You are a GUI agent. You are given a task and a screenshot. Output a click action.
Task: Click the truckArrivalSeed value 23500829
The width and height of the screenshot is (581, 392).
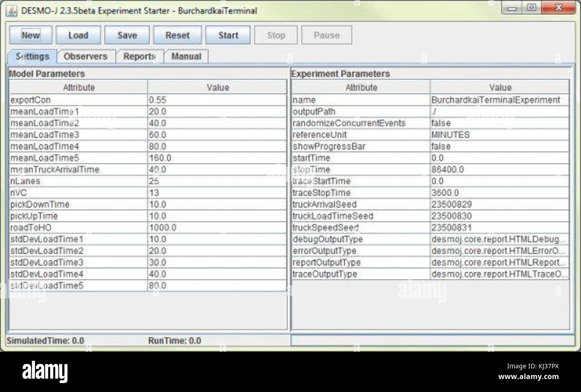(x=500, y=204)
